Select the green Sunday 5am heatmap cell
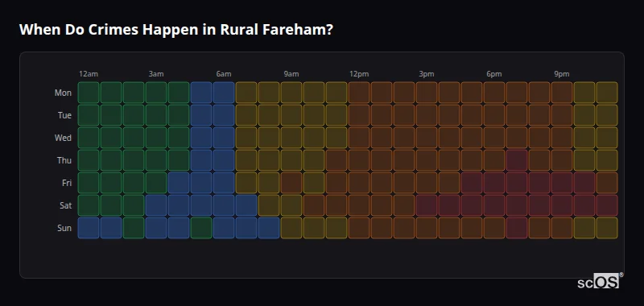This screenshot has width=644, height=306. click(x=201, y=228)
